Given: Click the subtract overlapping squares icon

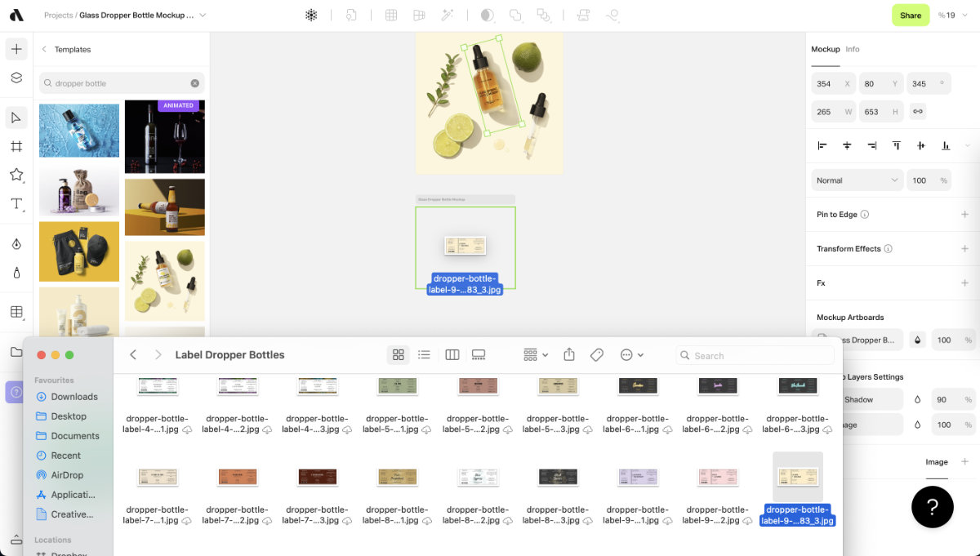Looking at the screenshot, I should click(543, 15).
